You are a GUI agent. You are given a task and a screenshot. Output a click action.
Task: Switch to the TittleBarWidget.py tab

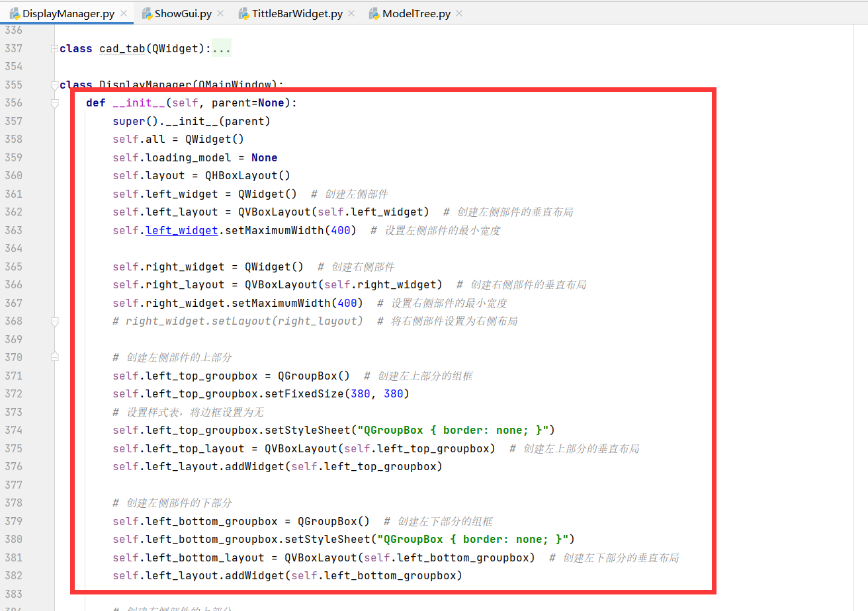[296, 13]
